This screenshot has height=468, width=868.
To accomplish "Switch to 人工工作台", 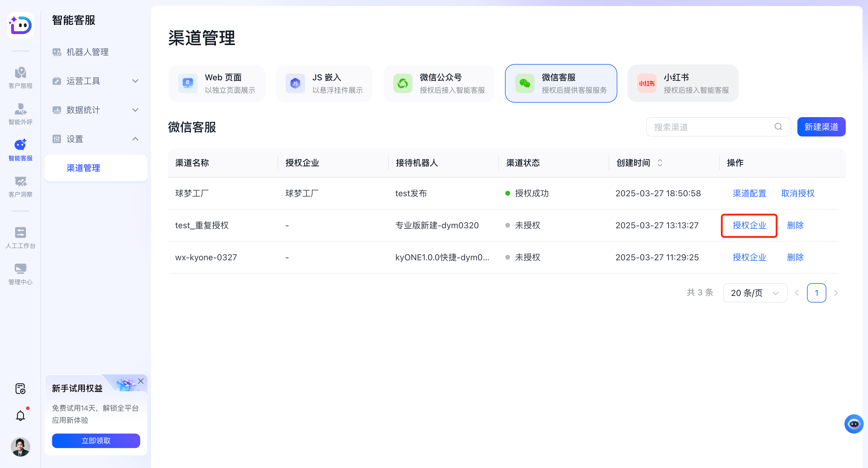I will coord(20,237).
